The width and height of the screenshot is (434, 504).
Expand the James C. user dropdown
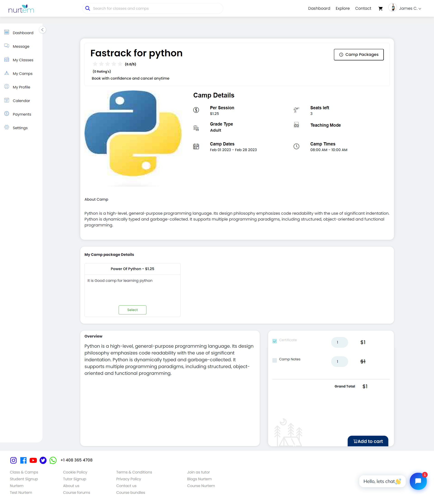click(410, 9)
